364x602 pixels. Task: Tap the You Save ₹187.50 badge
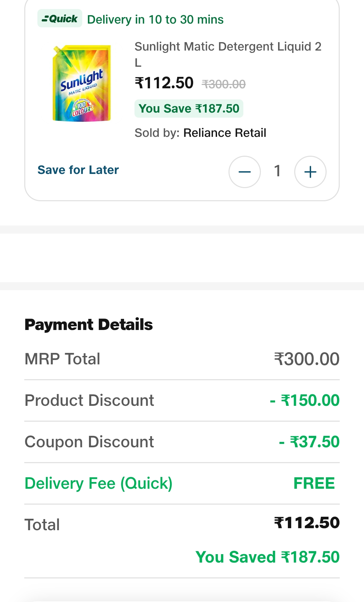(x=189, y=109)
